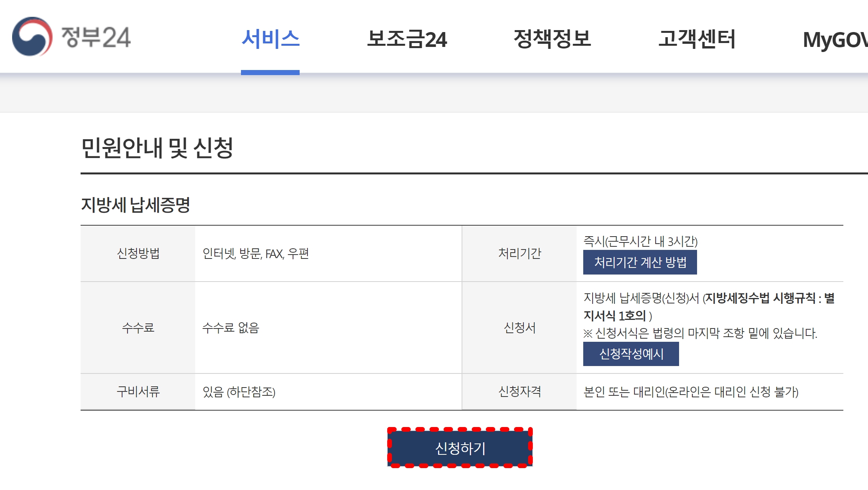Click the 민원안내 및 신청 heading
This screenshot has width=868, height=490.
pyautogui.click(x=157, y=148)
